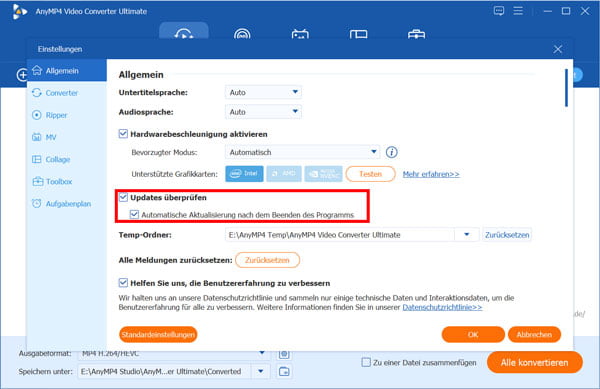Select the Intel graphics card badge
Image resolution: width=600 pixels, height=389 pixels.
point(244,174)
